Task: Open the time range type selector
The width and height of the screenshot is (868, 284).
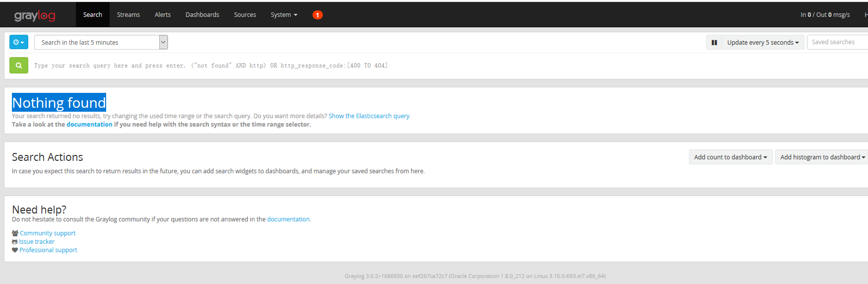Action: click(19, 42)
